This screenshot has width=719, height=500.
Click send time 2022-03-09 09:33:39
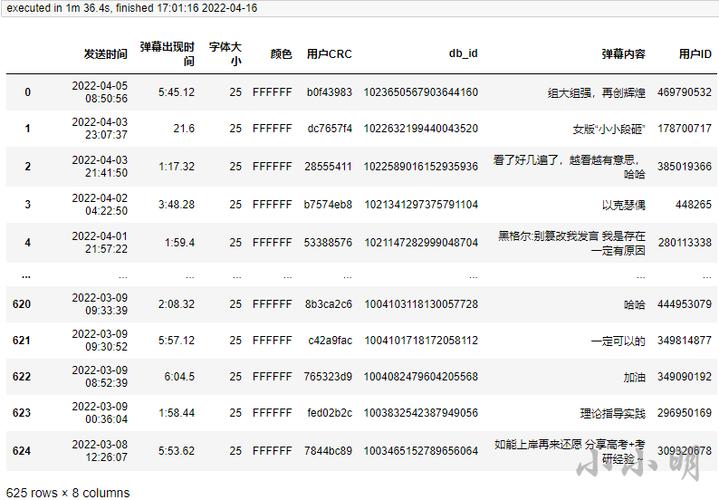pos(100,304)
